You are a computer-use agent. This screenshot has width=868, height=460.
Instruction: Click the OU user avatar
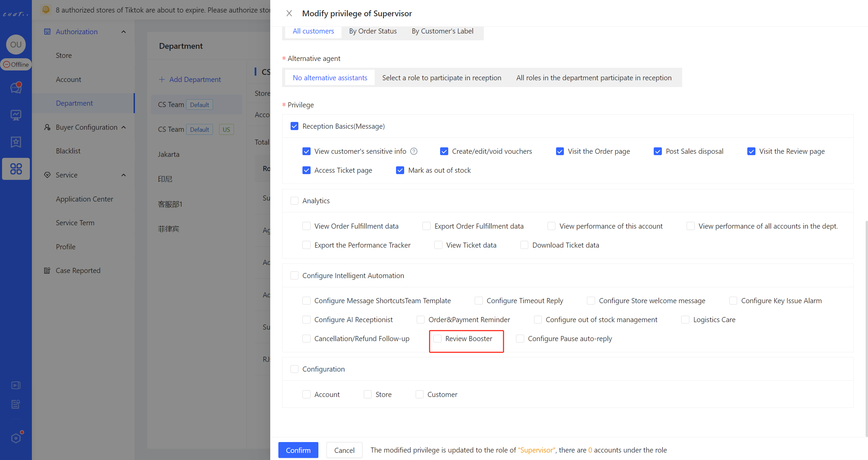(16, 44)
